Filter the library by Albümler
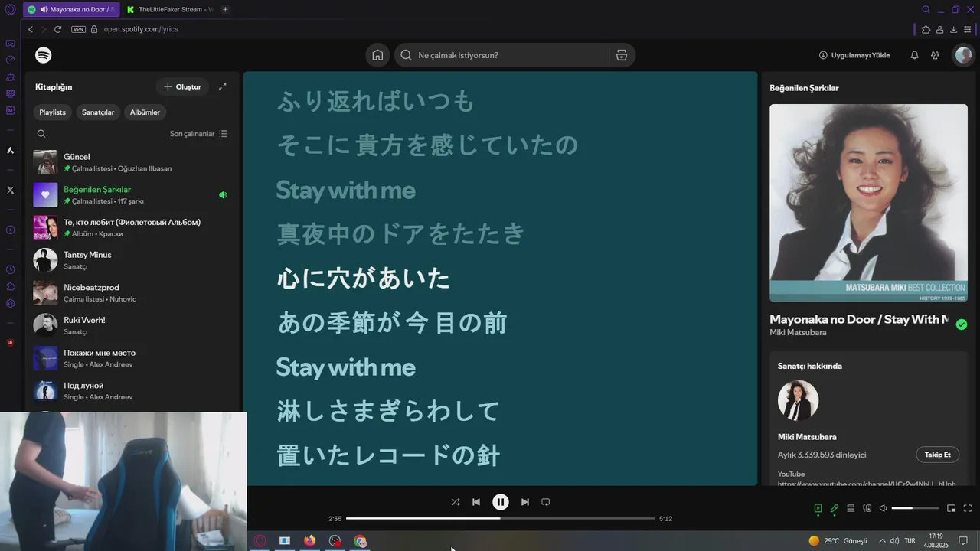Screen dimensions: 980x551 pos(145,112)
